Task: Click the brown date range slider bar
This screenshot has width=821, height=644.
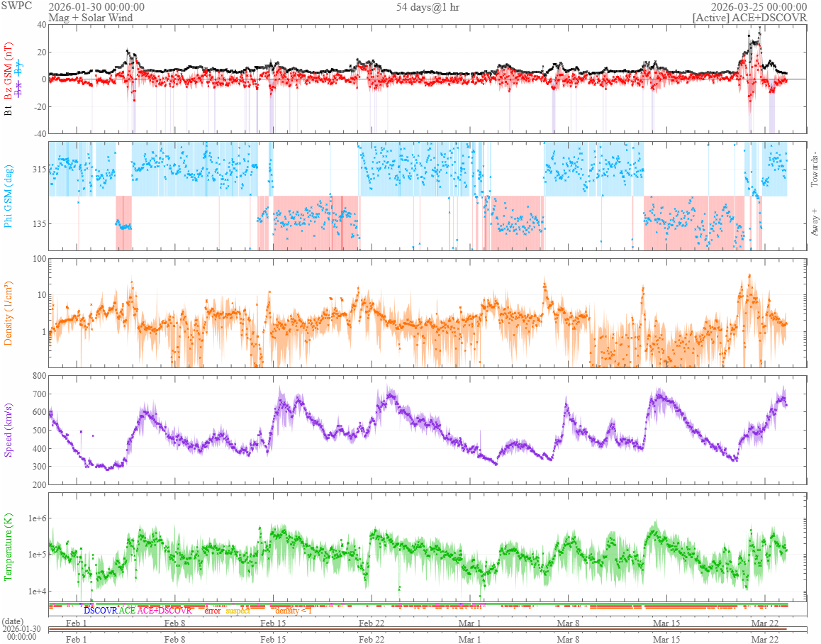Action: pyautogui.click(x=418, y=629)
